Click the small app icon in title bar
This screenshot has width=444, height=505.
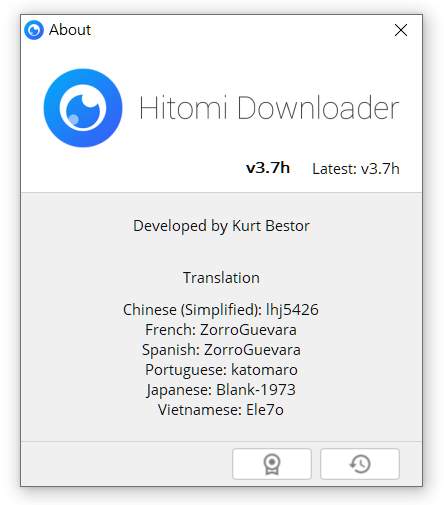click(34, 30)
